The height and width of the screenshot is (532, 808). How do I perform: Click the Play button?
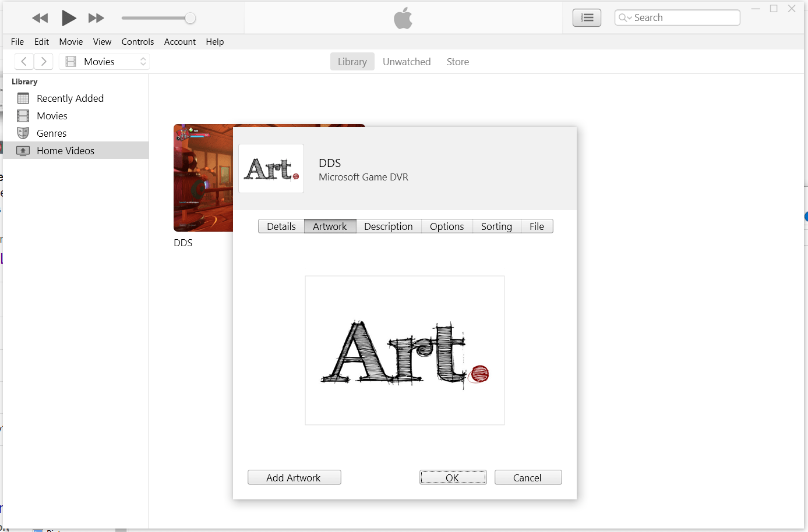68,17
